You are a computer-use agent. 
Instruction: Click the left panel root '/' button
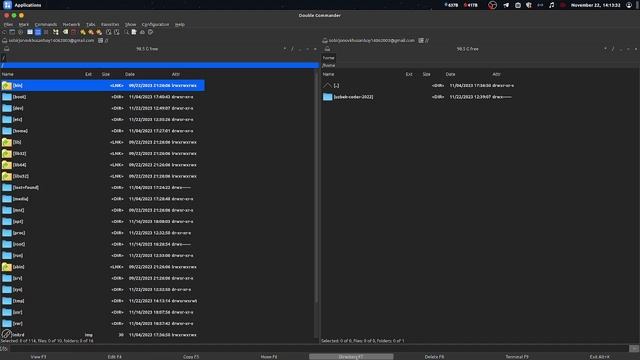coord(292,49)
